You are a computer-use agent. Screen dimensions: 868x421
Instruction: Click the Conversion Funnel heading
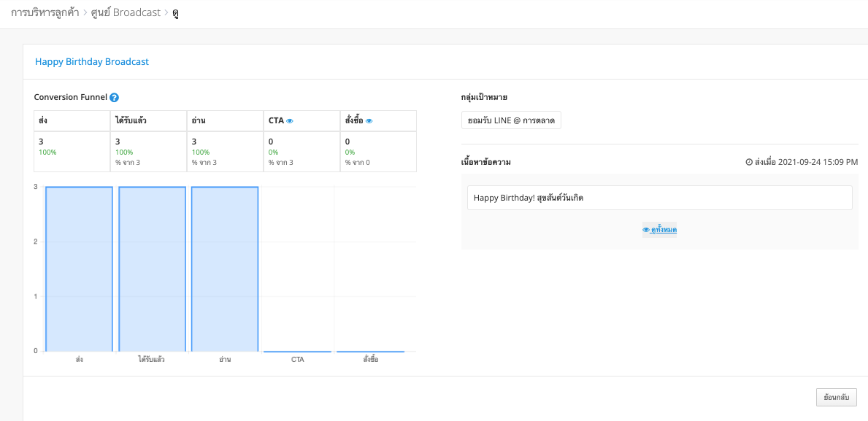pyautogui.click(x=70, y=97)
